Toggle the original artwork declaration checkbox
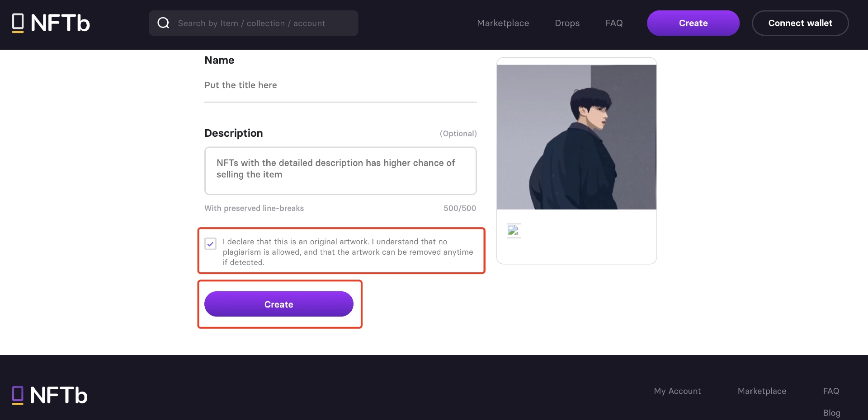The width and height of the screenshot is (868, 420). click(x=210, y=244)
